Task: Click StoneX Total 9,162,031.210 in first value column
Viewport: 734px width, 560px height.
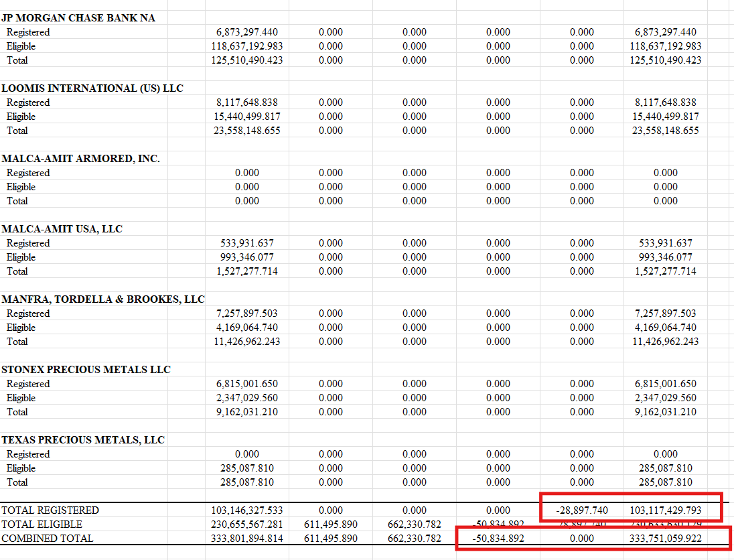Action: (x=247, y=411)
